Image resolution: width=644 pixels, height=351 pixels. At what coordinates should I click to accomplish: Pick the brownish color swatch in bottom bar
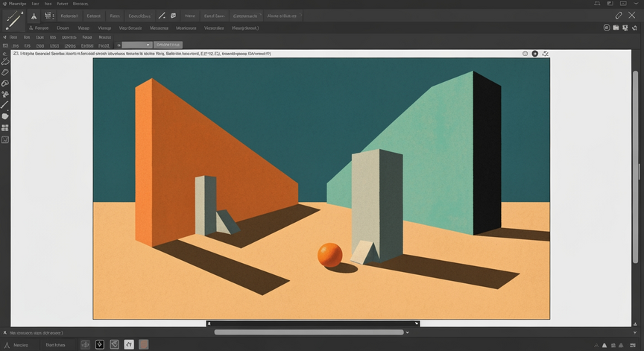coord(143,344)
